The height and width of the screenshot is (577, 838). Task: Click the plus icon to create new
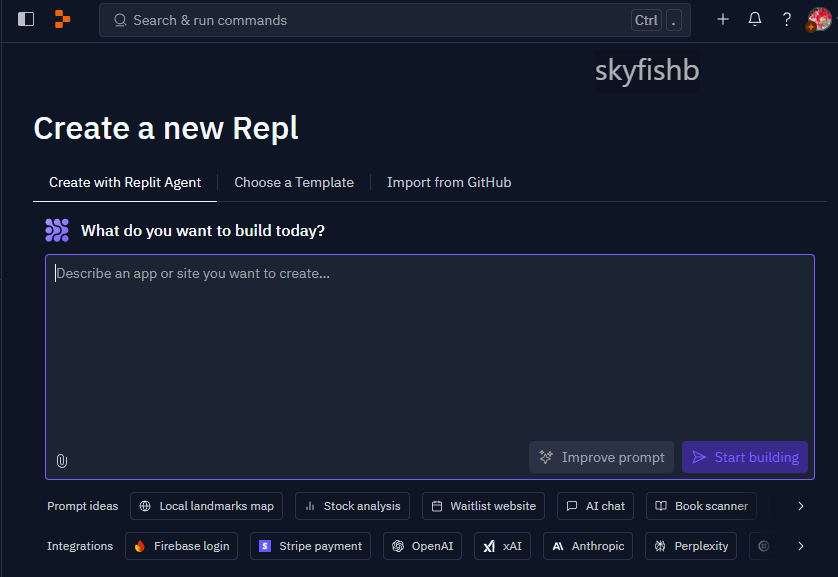[x=723, y=19]
